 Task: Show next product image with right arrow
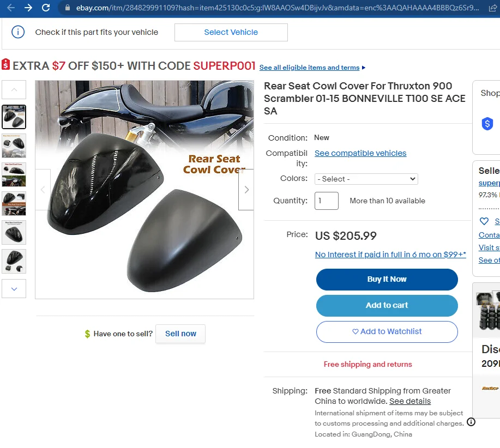coord(246,190)
